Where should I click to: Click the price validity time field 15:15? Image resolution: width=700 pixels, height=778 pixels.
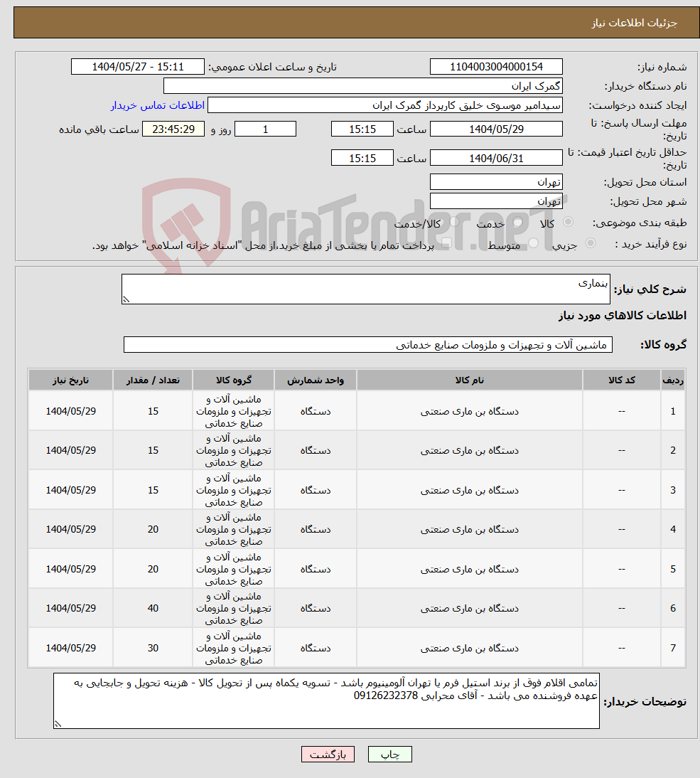tap(362, 159)
